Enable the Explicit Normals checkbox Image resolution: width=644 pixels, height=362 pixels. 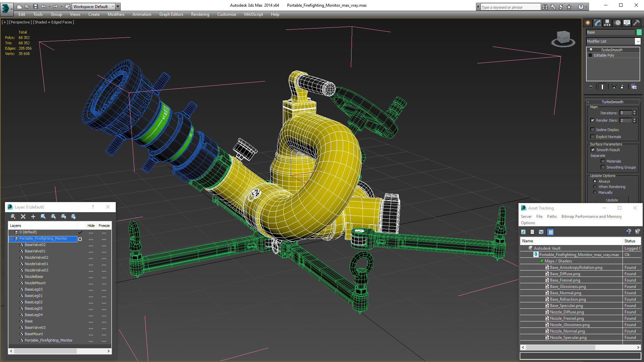point(592,137)
